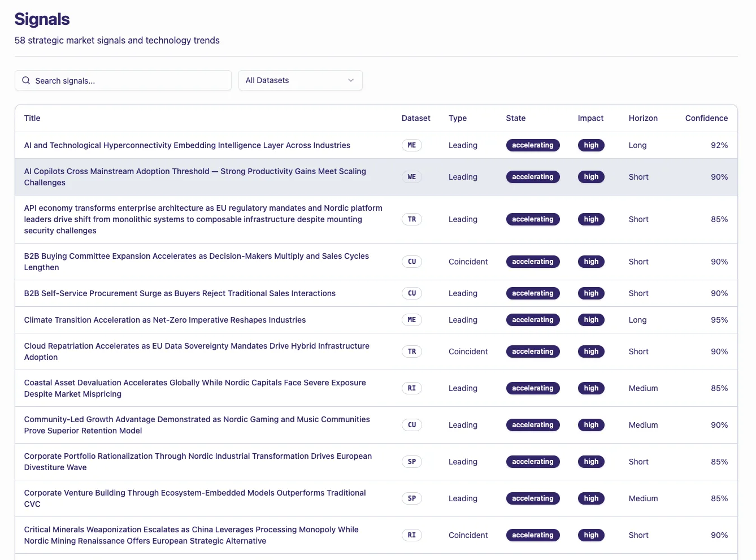
Task: Click accelerating badge on Climate Transition row
Action: pos(532,320)
